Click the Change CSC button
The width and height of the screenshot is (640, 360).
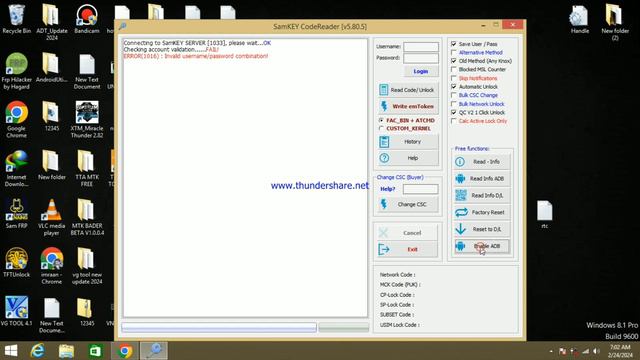click(408, 204)
